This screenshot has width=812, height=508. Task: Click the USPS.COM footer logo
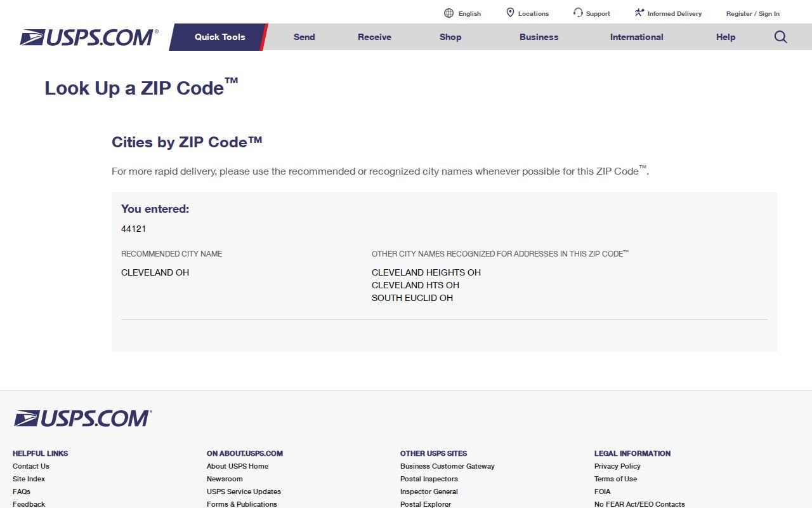(83, 418)
